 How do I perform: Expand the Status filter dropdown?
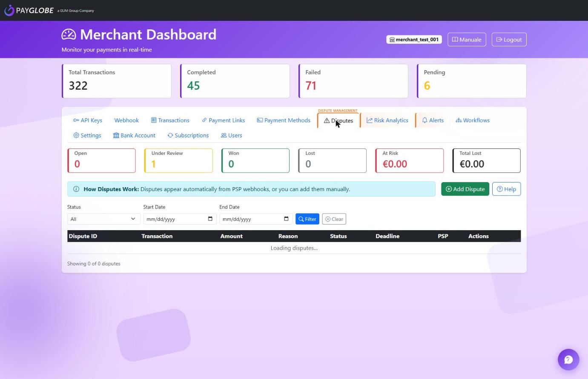(103, 219)
